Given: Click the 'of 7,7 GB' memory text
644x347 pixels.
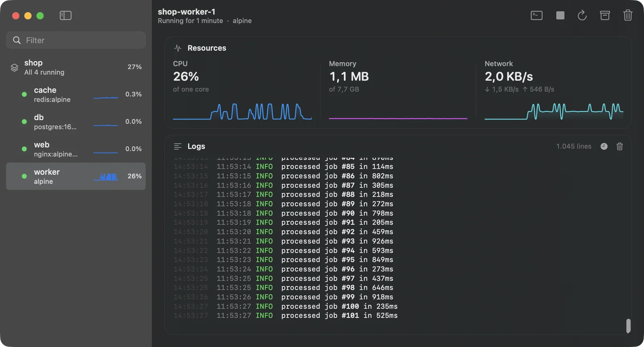Looking at the screenshot, I should point(344,89).
